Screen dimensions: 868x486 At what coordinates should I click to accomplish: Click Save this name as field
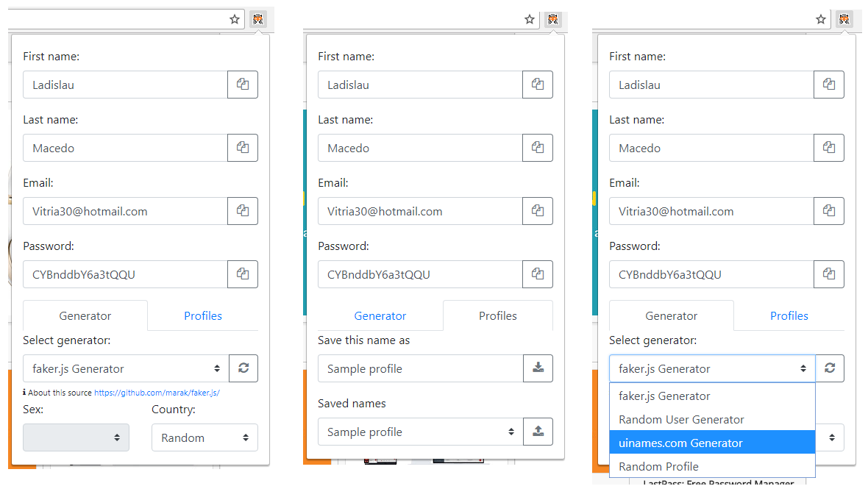pos(421,368)
